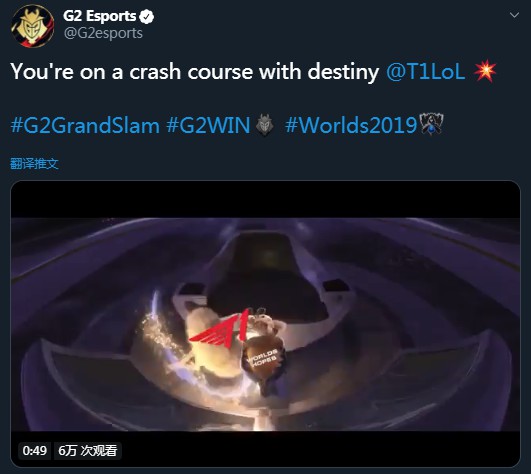This screenshot has width=531, height=474.
Task: Expand the tweet options chevron
Action: 514,15
